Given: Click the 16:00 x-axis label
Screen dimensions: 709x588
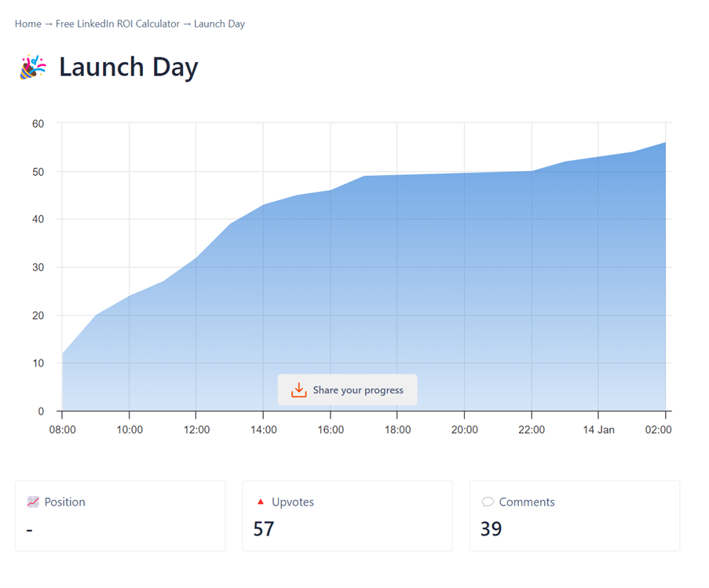Looking at the screenshot, I should click(331, 430).
